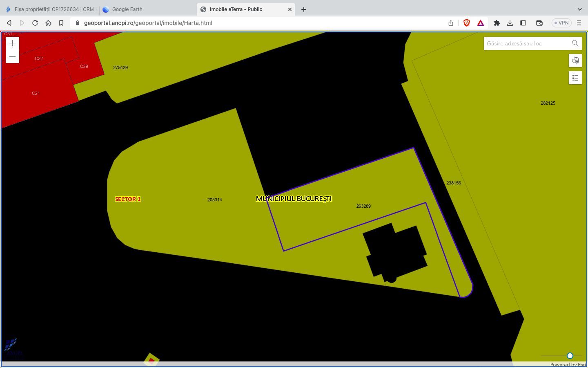Screen dimensions: 588x368
Task: Bookmark this geoportal page
Action: click(x=61, y=23)
